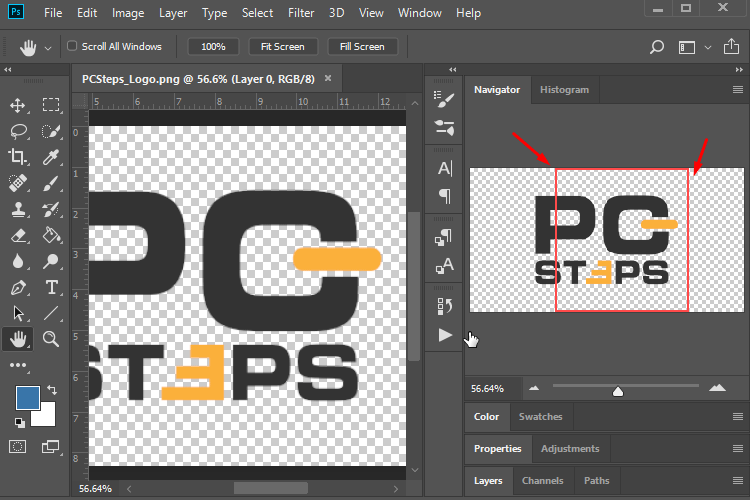Click the workspace layout icon

(x=687, y=47)
